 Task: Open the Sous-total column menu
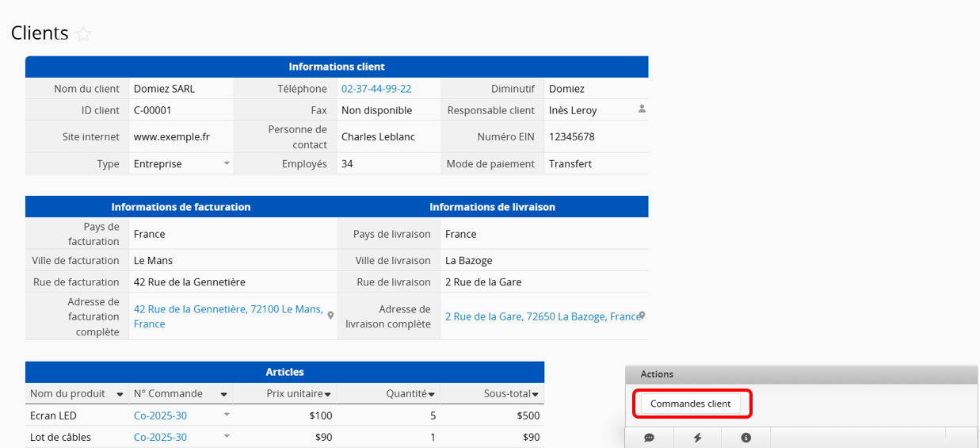tap(536, 394)
